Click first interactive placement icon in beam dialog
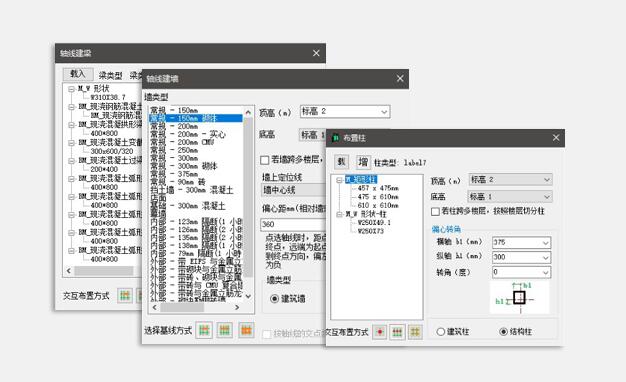 (125, 296)
